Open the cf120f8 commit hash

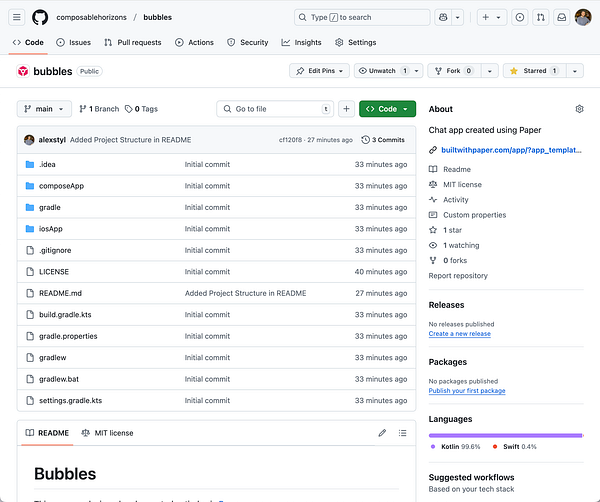tap(290, 140)
